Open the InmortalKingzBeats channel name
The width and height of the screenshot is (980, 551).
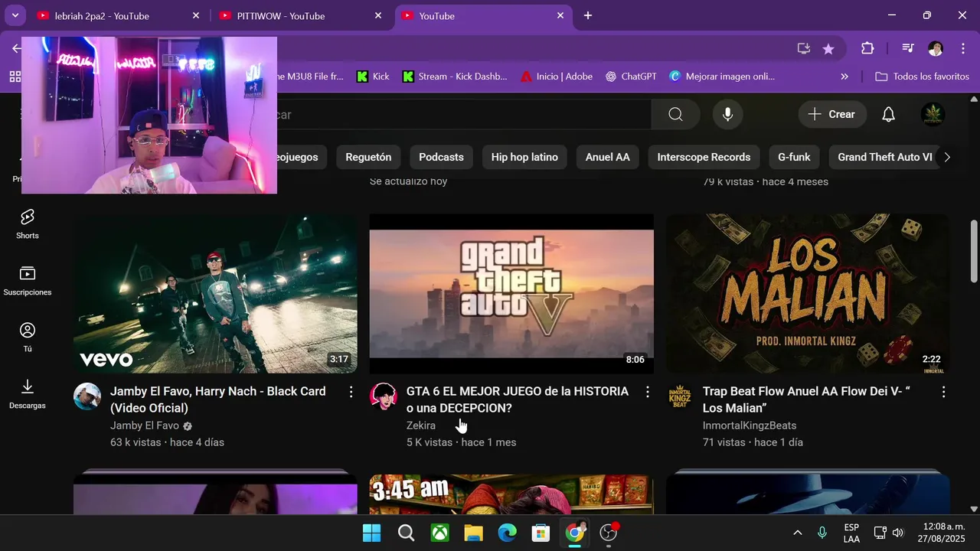pos(750,425)
